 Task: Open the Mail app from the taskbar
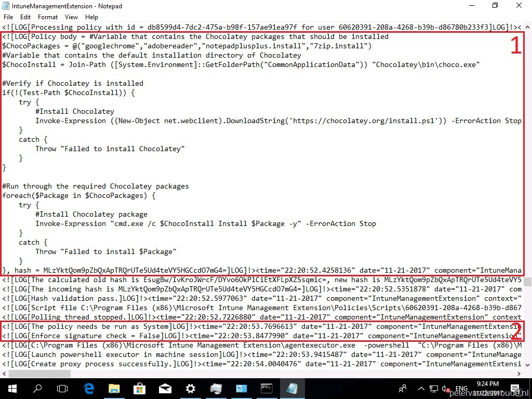coord(164,388)
